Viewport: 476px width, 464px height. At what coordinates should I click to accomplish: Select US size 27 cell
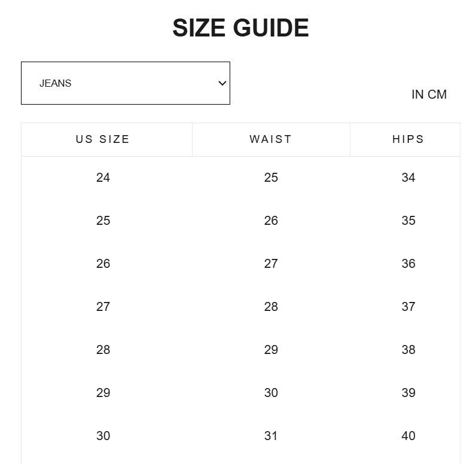point(103,307)
